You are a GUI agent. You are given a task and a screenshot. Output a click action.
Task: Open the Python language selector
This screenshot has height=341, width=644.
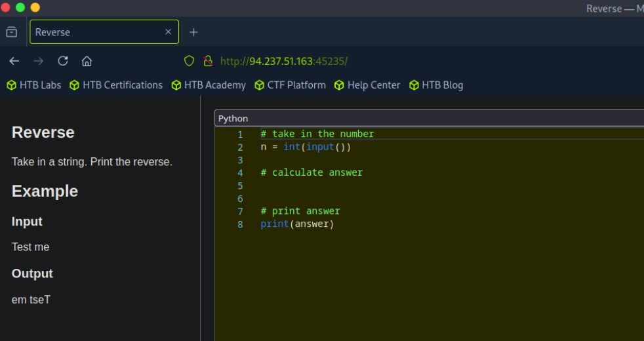(x=429, y=118)
